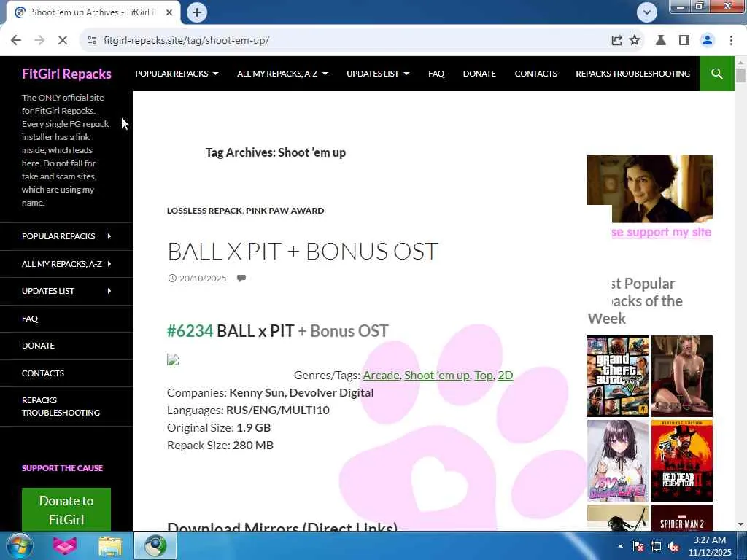The width and height of the screenshot is (747, 560).
Task: Open Repacks Troubleshooting in left sidebar
Action: coord(61,407)
